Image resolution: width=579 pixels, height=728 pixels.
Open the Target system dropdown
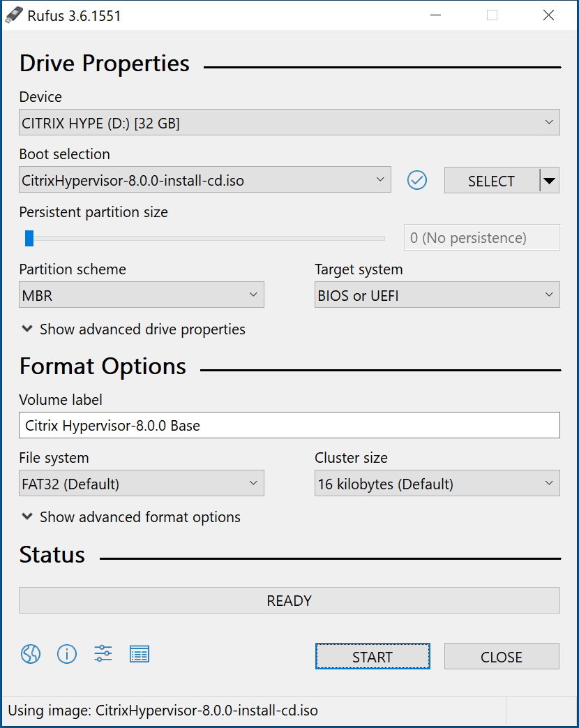click(x=437, y=295)
